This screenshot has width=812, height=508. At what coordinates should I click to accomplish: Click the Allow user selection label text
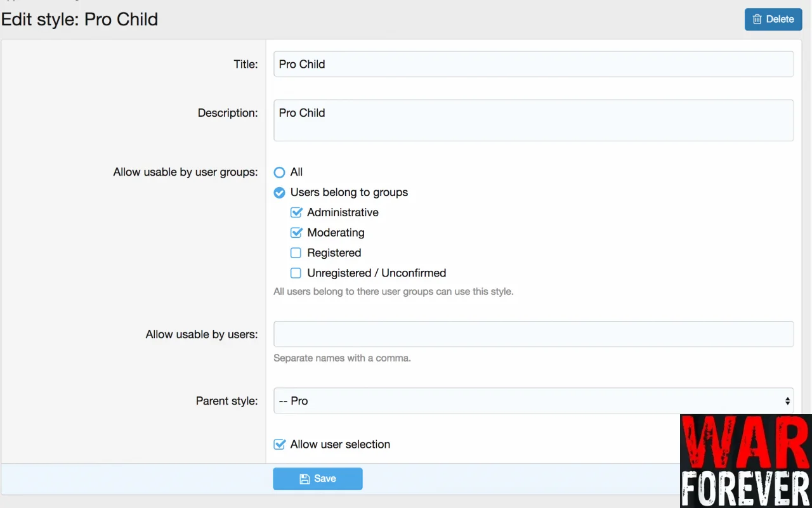(340, 445)
